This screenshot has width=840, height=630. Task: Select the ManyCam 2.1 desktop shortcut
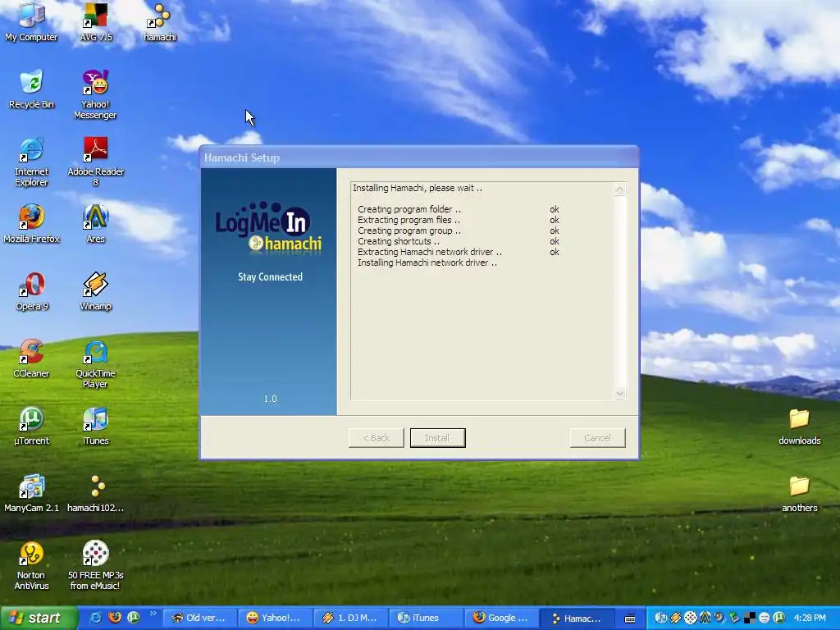31,493
